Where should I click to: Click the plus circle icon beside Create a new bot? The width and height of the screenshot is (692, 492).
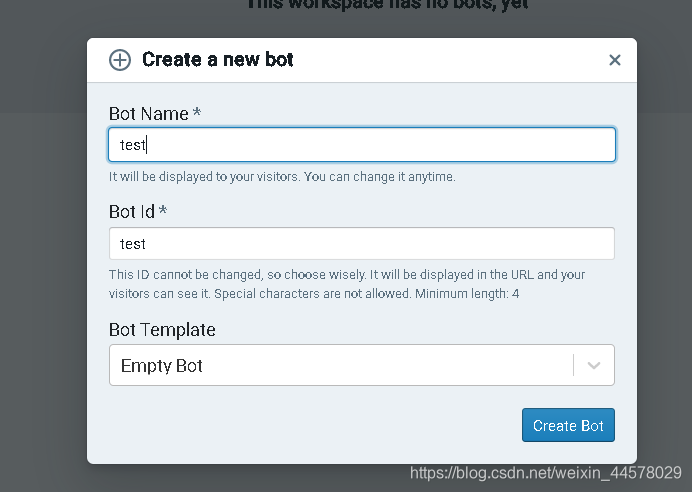tap(120, 60)
